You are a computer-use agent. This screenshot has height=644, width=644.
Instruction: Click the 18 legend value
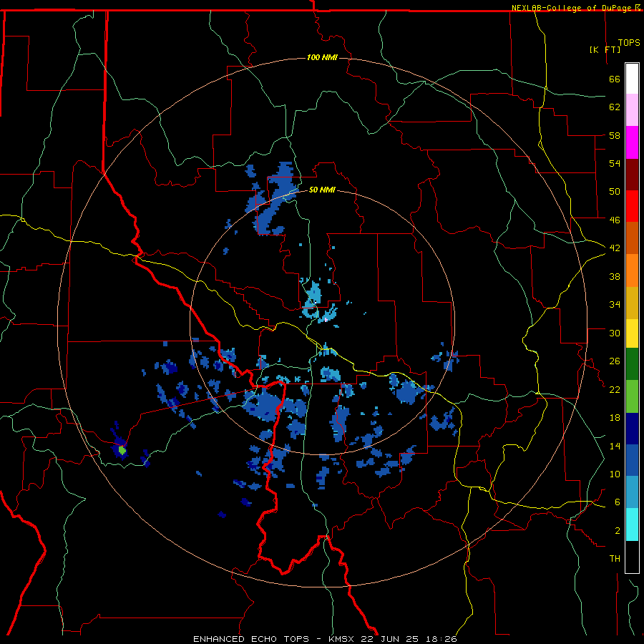[x=615, y=418]
